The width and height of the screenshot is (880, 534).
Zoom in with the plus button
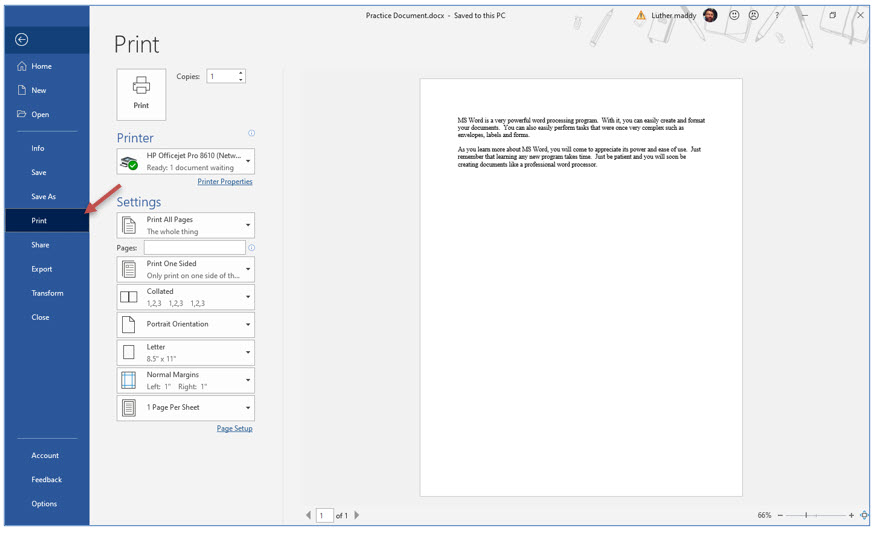tap(853, 516)
